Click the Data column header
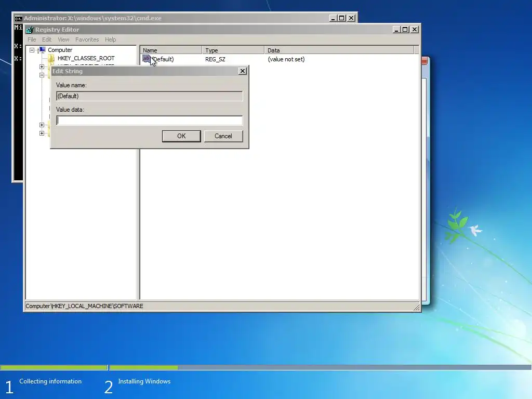 click(x=339, y=50)
